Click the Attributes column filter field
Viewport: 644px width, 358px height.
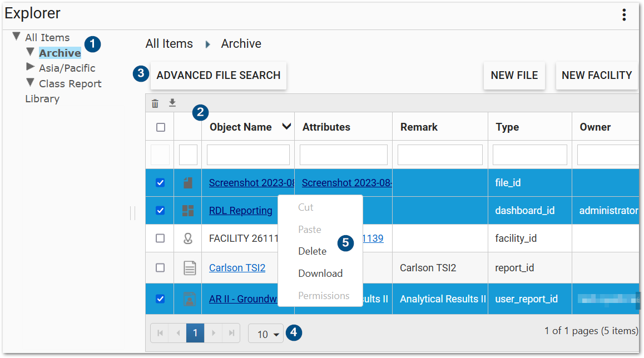pyautogui.click(x=343, y=155)
